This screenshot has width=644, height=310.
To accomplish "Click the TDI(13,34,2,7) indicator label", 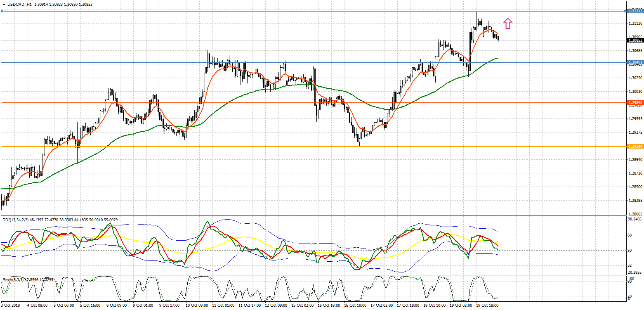I will click(16, 220).
